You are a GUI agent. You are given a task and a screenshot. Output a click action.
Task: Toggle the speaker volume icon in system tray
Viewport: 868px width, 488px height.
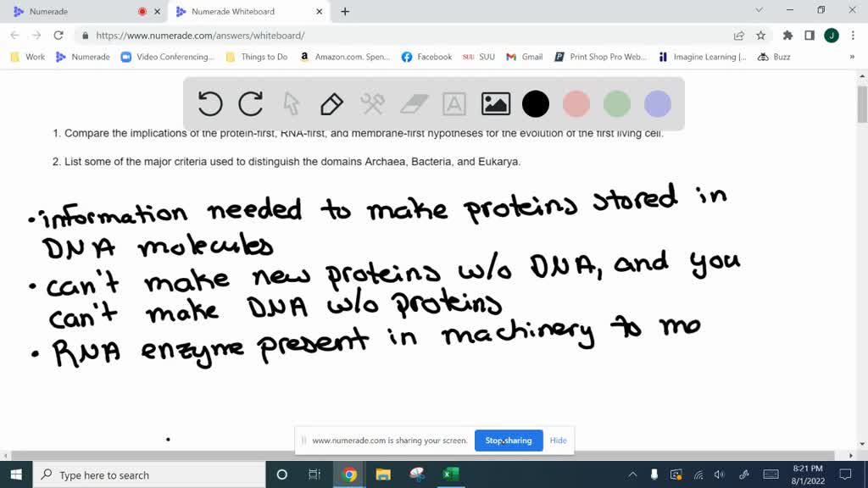point(720,474)
